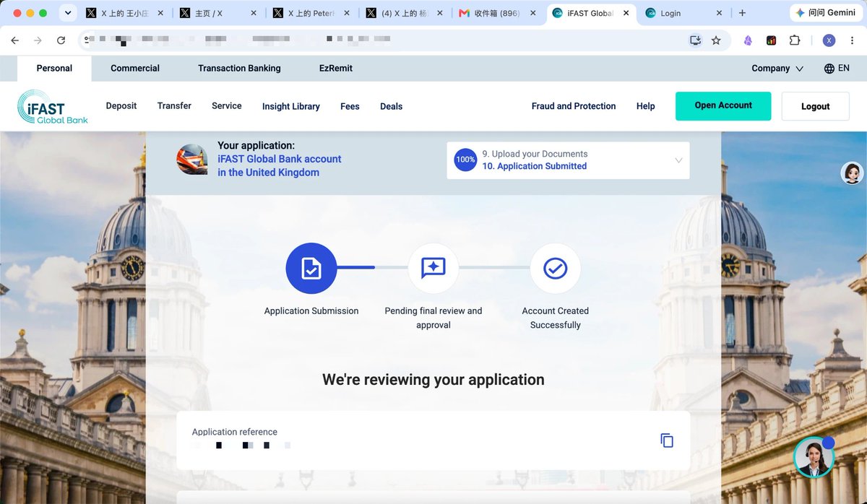Open the browser Extensions puzzle icon
Viewport: 867px width, 504px height.
click(795, 40)
